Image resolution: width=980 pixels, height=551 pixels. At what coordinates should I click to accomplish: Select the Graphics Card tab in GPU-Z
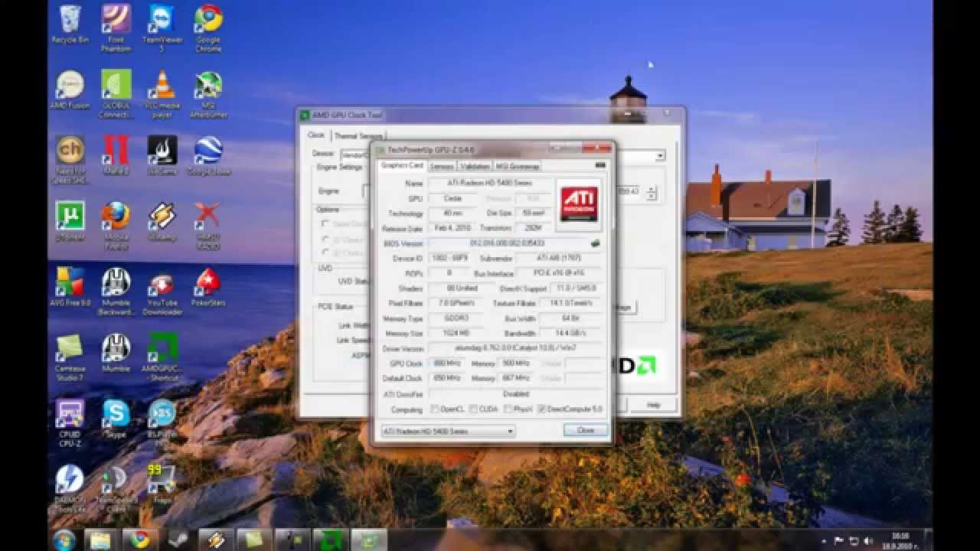pos(402,165)
